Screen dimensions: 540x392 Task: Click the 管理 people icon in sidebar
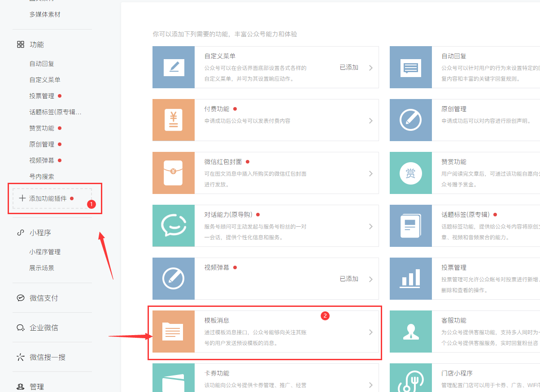tap(21, 387)
